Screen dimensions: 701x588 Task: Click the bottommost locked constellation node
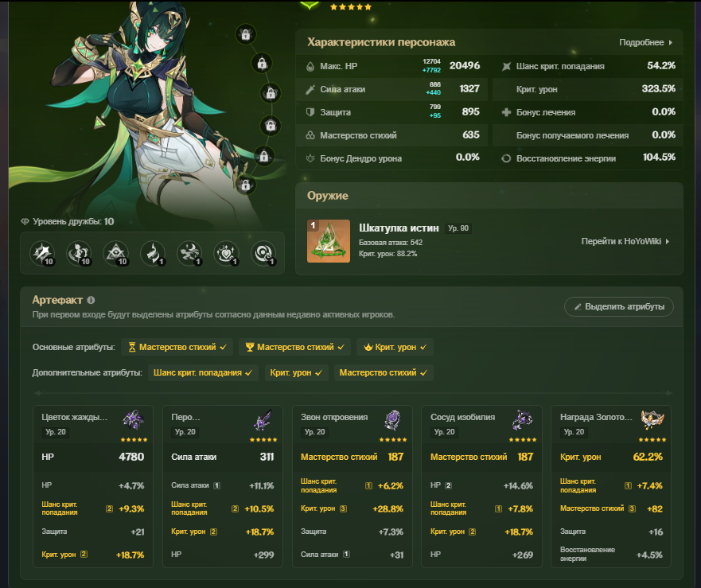[245, 185]
